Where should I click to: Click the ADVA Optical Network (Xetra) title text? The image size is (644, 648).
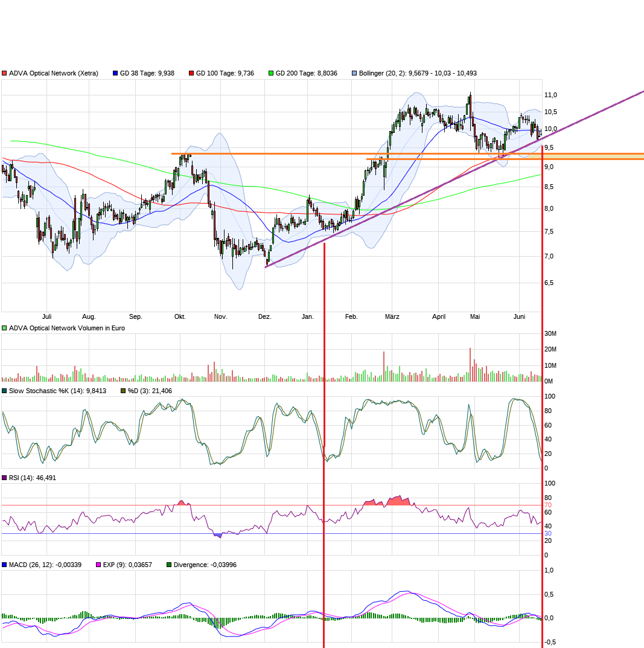[x=53, y=73]
